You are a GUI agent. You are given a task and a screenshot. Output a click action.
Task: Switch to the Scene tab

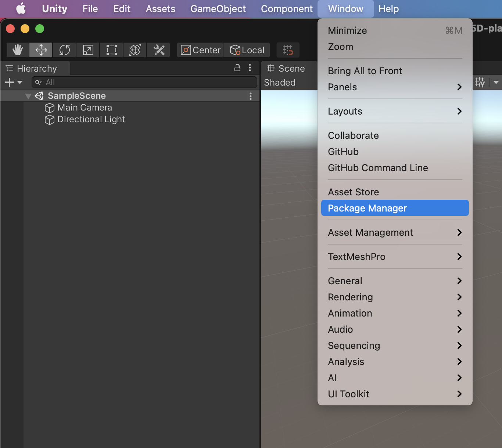290,69
